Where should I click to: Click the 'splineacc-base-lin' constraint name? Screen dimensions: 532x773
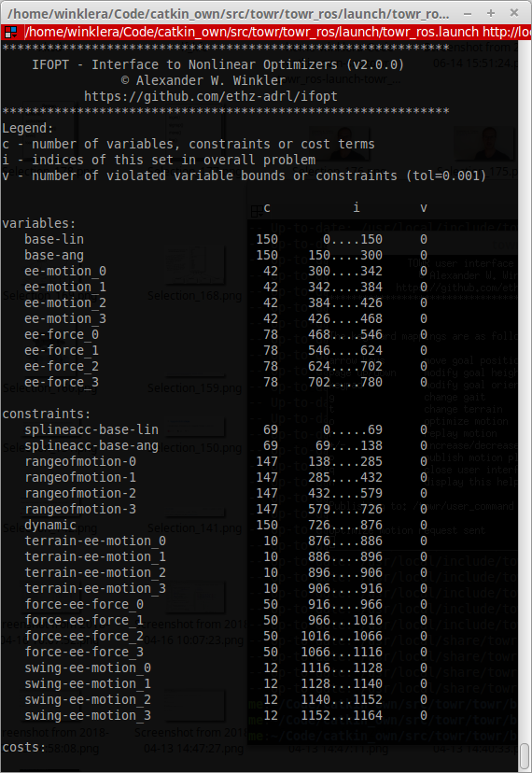91,429
